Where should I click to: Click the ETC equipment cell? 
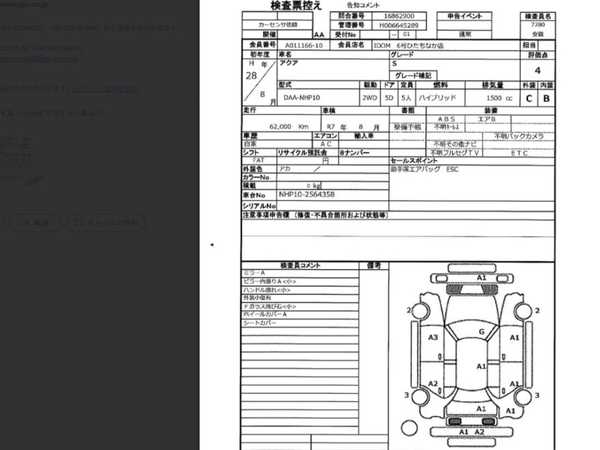(519, 153)
